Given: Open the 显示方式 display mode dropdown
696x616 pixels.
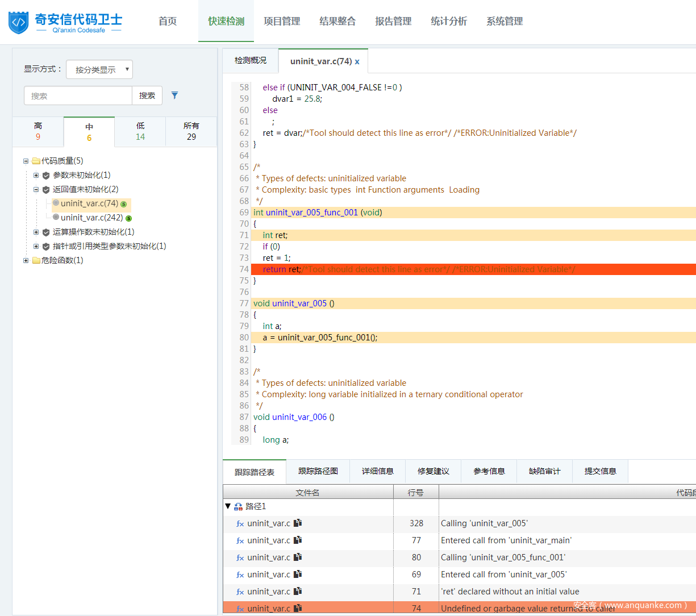Looking at the screenshot, I should (99, 69).
